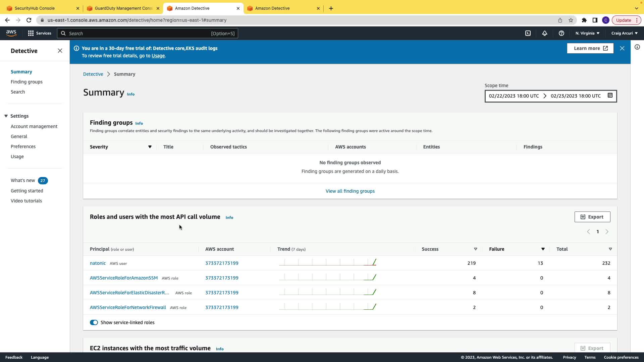
Task: Open the info panel icon at right edge
Action: click(x=637, y=47)
